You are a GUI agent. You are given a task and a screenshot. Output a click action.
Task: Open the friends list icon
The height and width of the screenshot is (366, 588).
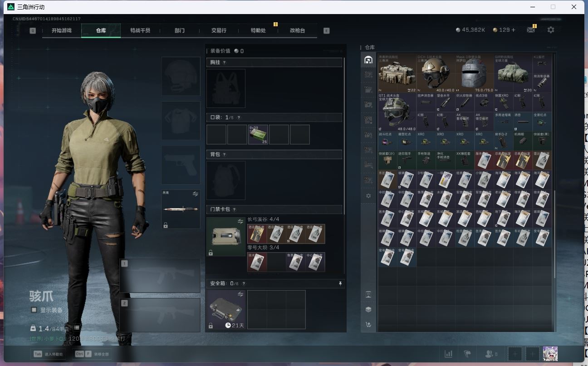click(x=491, y=354)
